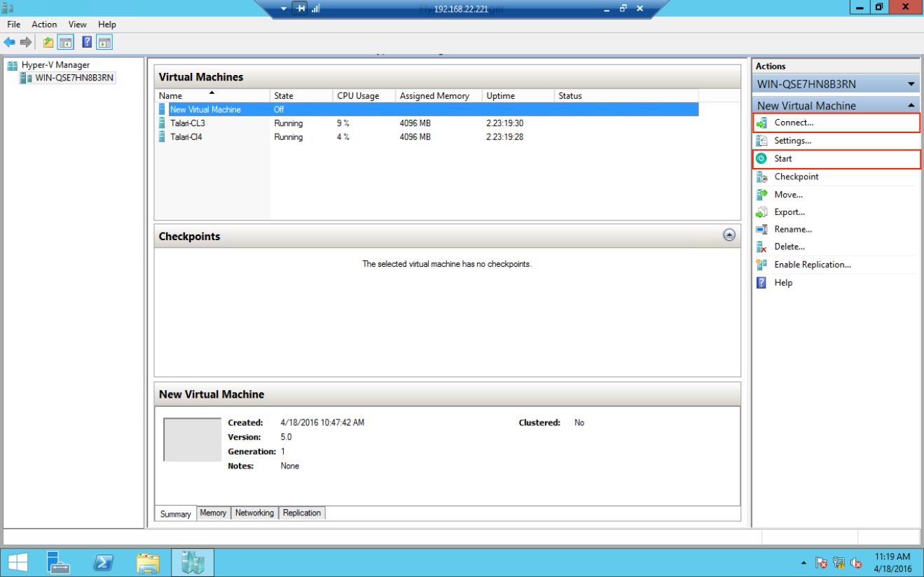
Task: Click the Forward arrow in the toolbar
Action: [26, 43]
